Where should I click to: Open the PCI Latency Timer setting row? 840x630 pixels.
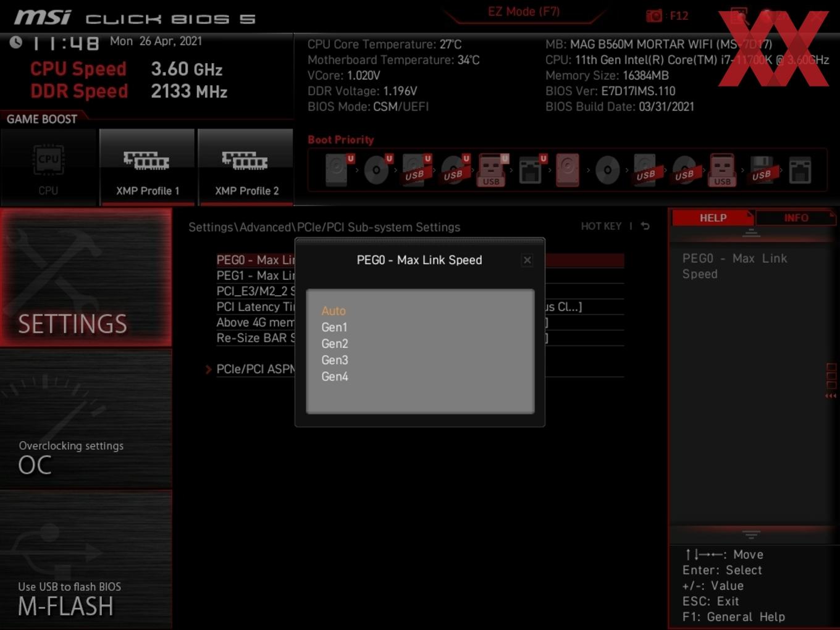tap(420, 306)
